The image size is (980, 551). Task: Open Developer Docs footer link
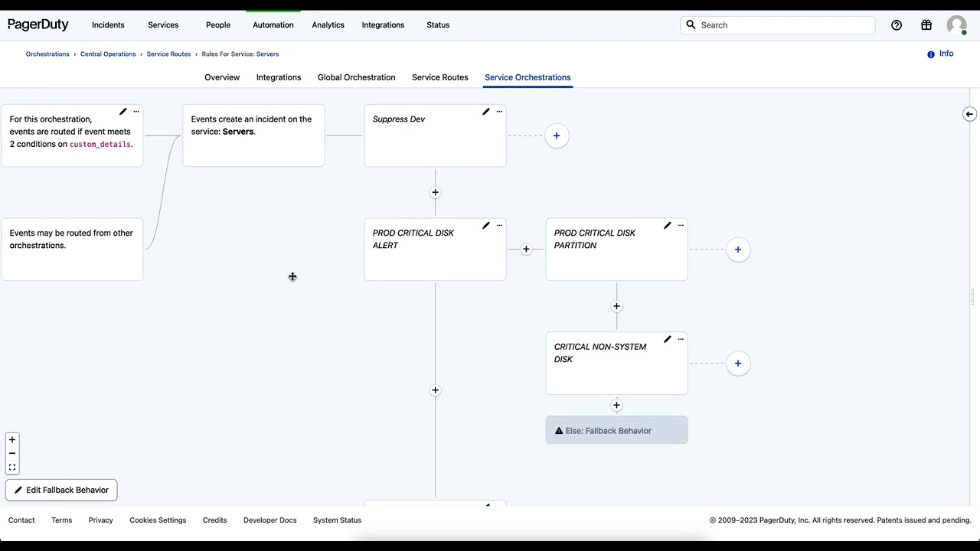(269, 520)
